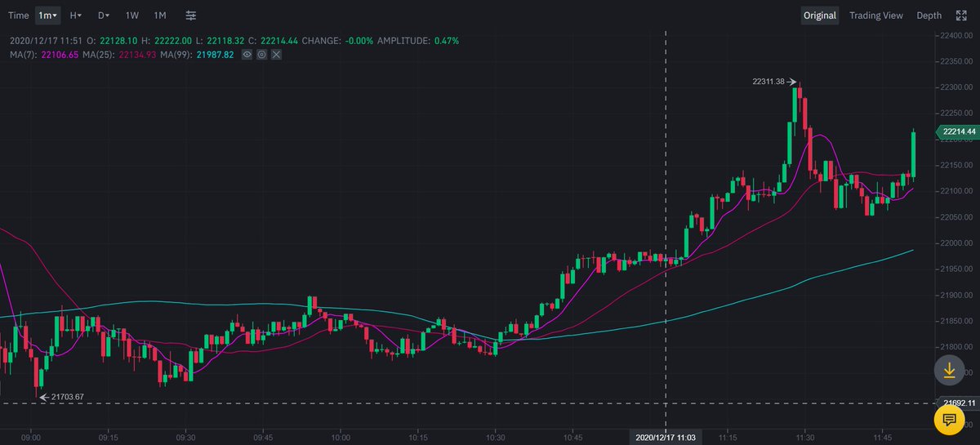
Task: Click the grey download arrow button
Action: 949,371
